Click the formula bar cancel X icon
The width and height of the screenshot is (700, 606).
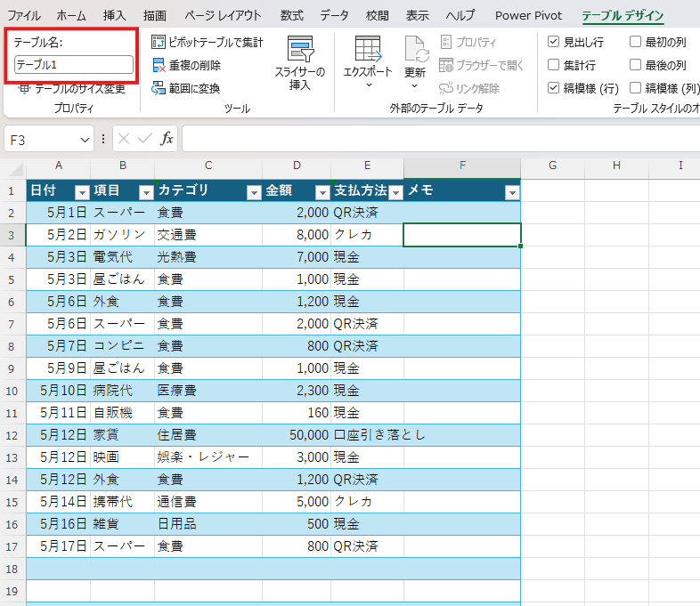tap(124, 139)
